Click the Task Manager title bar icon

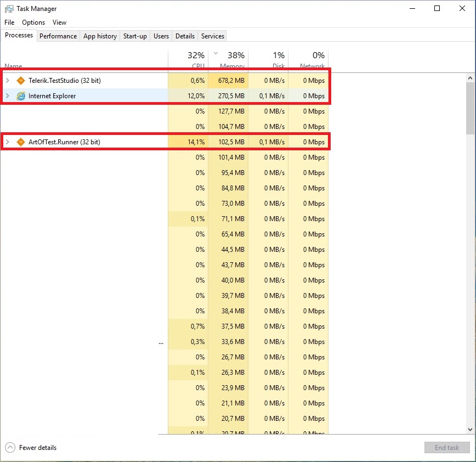tap(9, 9)
